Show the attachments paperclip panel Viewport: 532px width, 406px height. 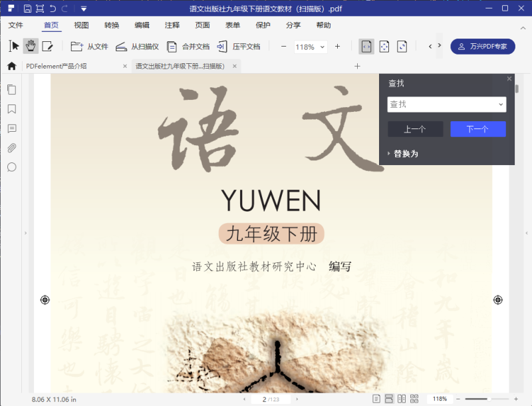tap(11, 148)
